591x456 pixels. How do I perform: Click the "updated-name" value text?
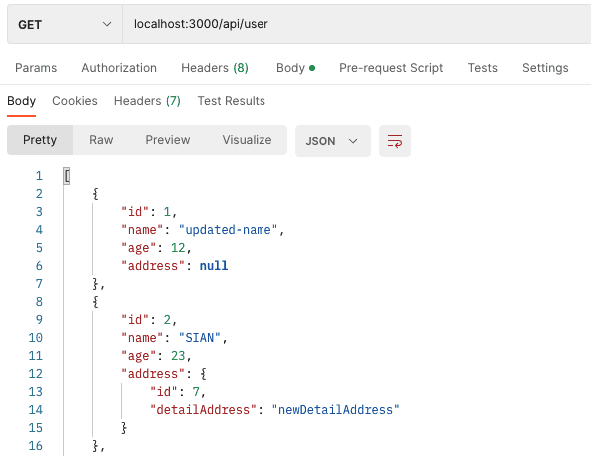pyautogui.click(x=228, y=230)
